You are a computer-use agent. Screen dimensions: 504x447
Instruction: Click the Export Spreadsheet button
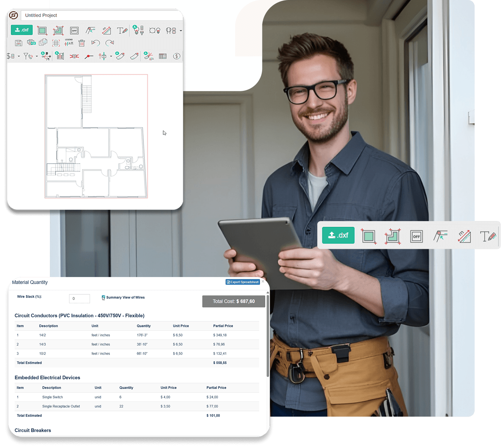click(242, 282)
